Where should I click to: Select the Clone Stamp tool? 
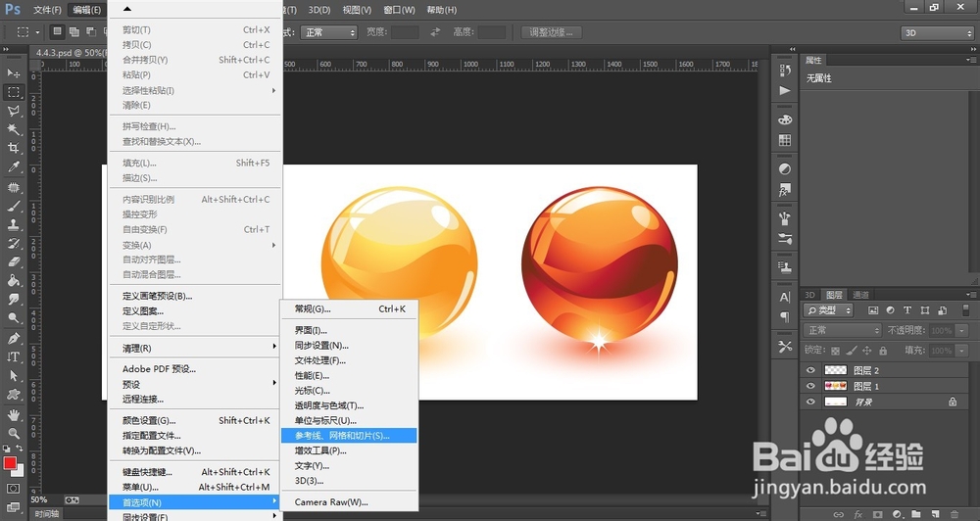[13, 225]
